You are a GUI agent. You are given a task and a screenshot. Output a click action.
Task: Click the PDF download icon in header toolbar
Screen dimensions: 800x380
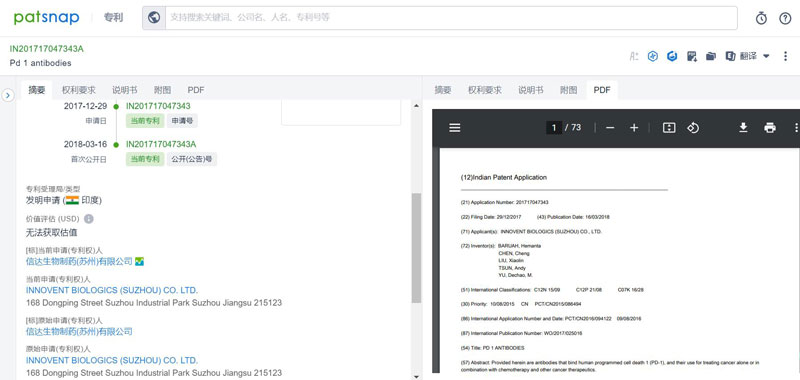(x=692, y=56)
